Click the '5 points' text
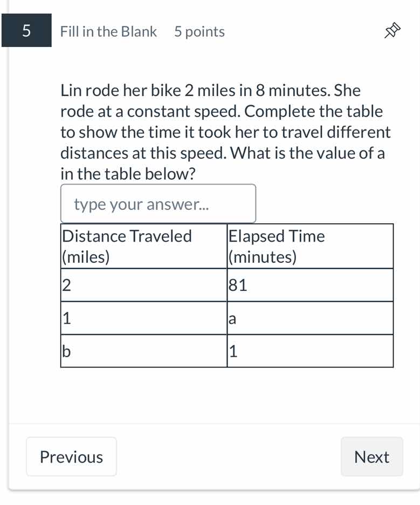420x505 pixels. [199, 32]
